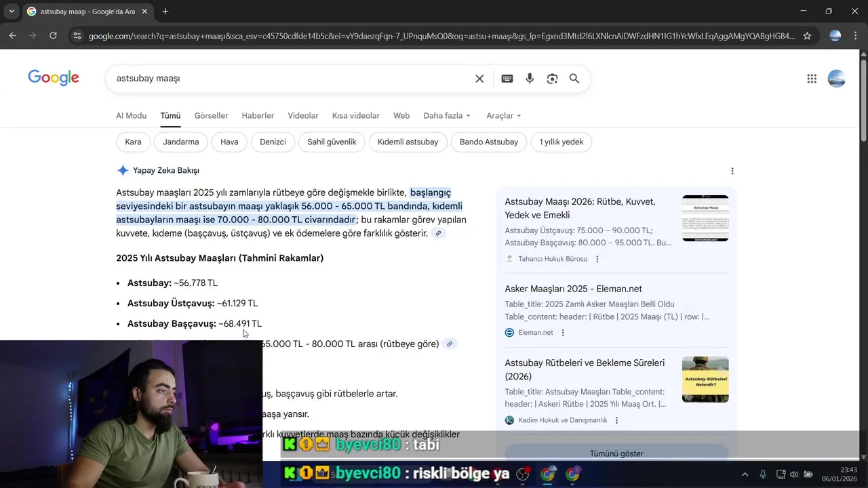Screen dimensions: 868x488
Task: Open the clock and date 23:43 panel
Action: [x=839, y=474]
